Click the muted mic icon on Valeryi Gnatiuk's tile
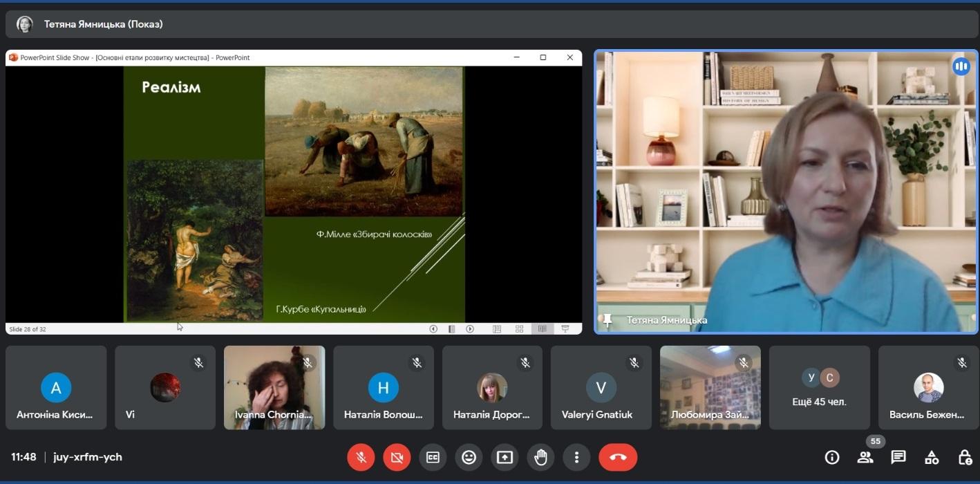This screenshot has height=484, width=980. tap(634, 362)
